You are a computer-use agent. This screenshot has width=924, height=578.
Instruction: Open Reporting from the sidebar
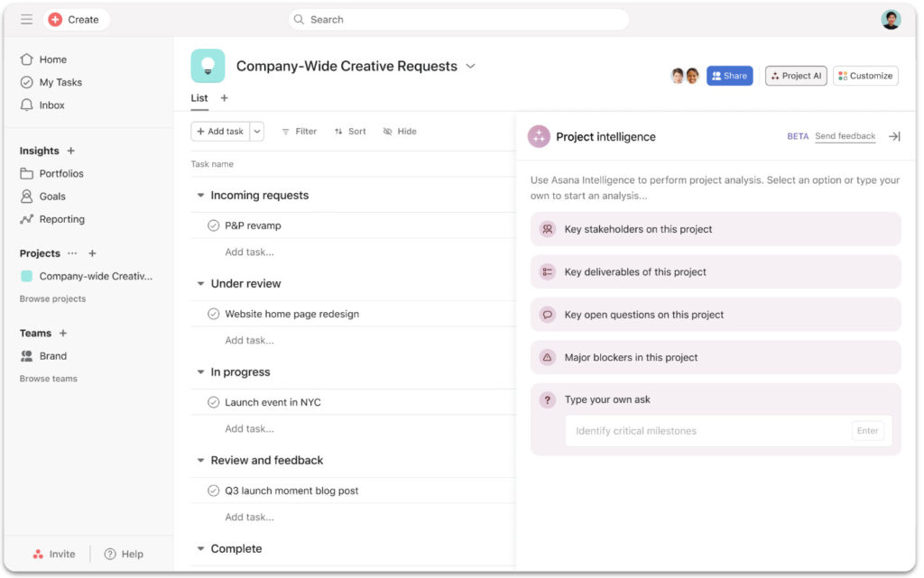(x=60, y=218)
